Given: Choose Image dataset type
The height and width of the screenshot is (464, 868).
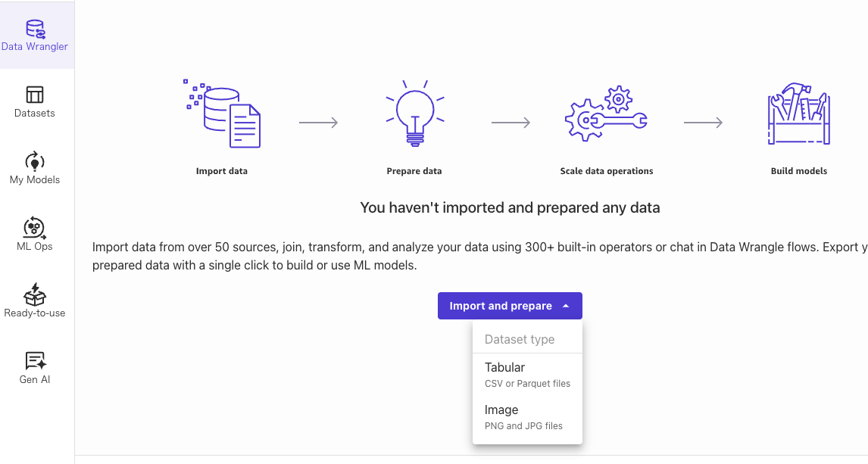Looking at the screenshot, I should point(528,417).
